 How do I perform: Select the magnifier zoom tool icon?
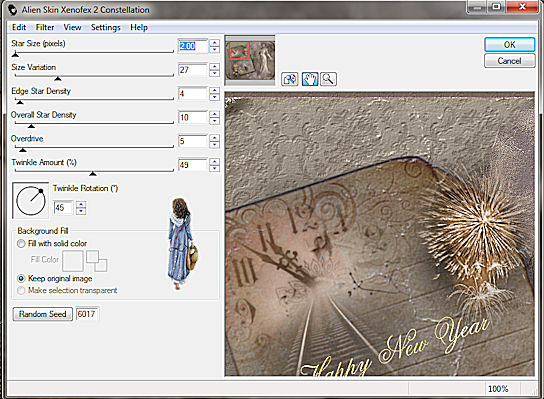pos(328,79)
